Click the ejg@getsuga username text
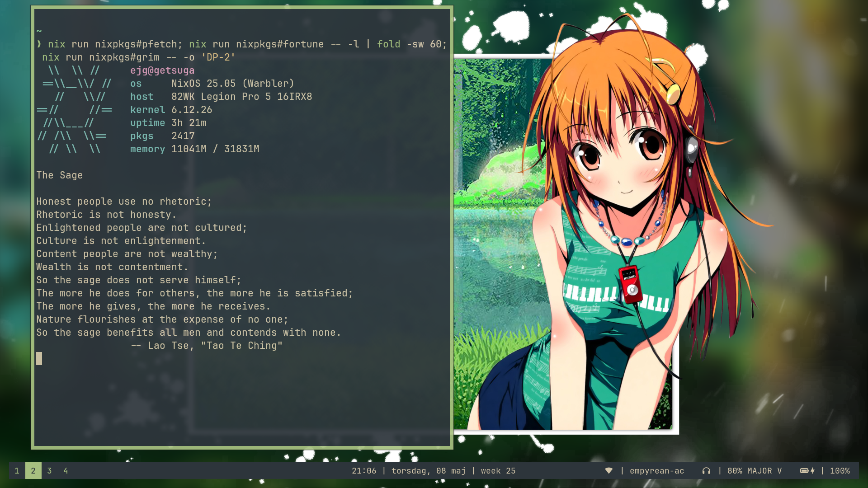 coord(162,70)
